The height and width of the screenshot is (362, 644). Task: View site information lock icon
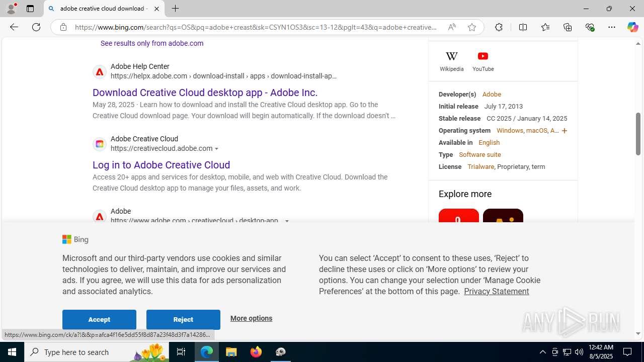(63, 27)
